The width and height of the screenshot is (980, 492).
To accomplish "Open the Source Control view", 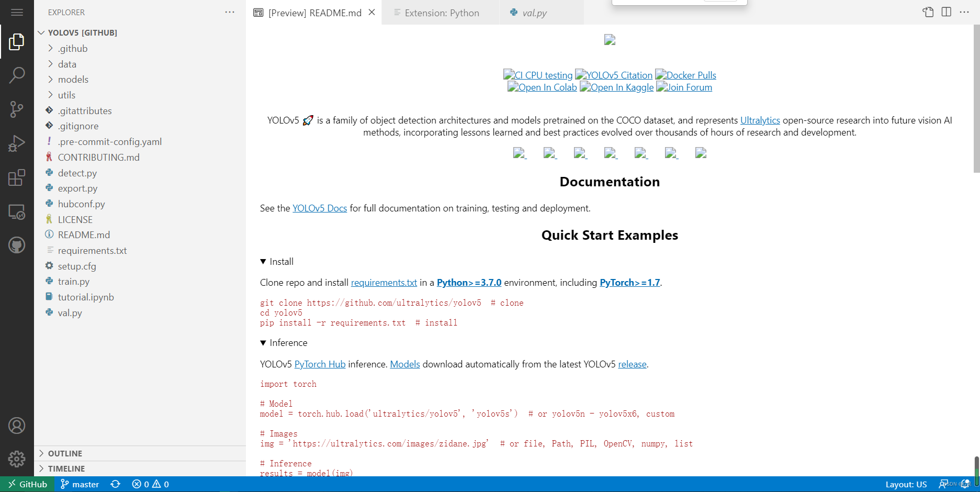I will [17, 109].
